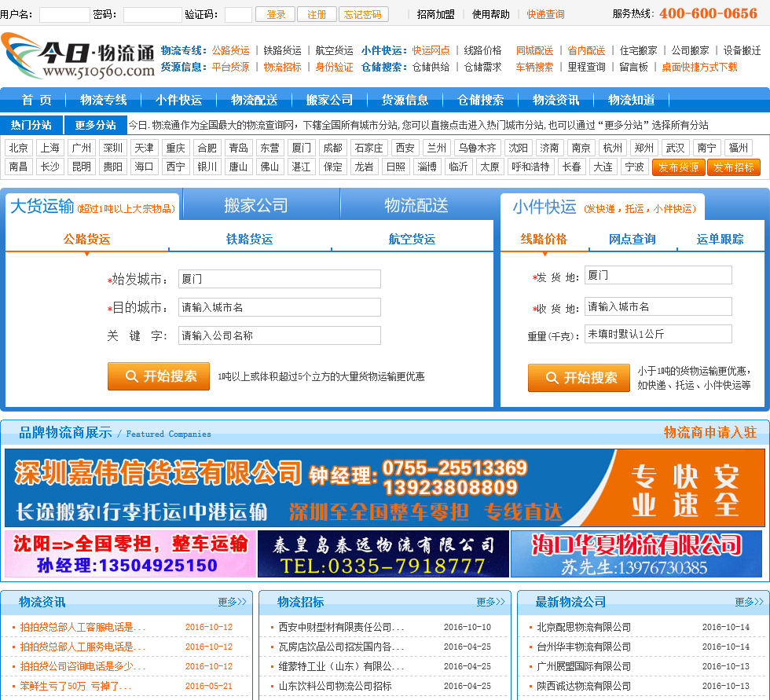This screenshot has height=700, width=770.
Task: Open the 物流商申请入驻 link
Action: click(x=710, y=432)
